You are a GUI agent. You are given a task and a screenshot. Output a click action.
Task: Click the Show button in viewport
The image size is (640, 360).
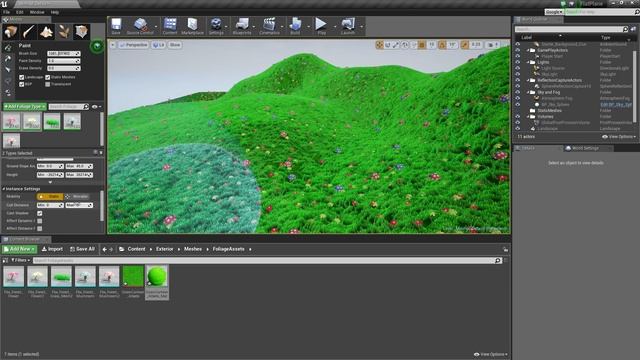point(175,45)
